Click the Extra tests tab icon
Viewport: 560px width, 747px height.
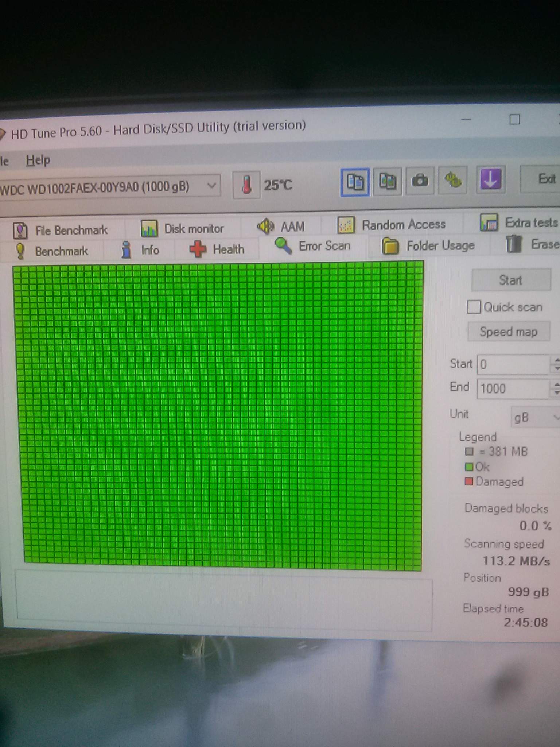[x=489, y=222]
